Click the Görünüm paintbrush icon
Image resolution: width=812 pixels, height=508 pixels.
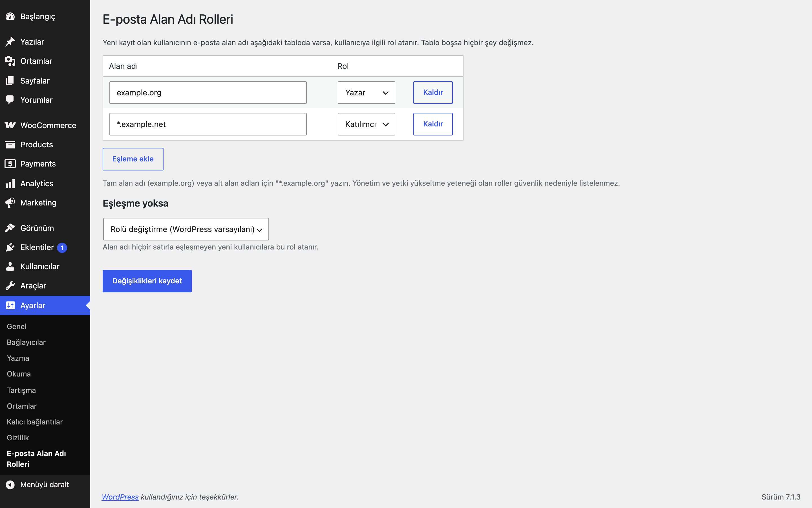pos(10,228)
